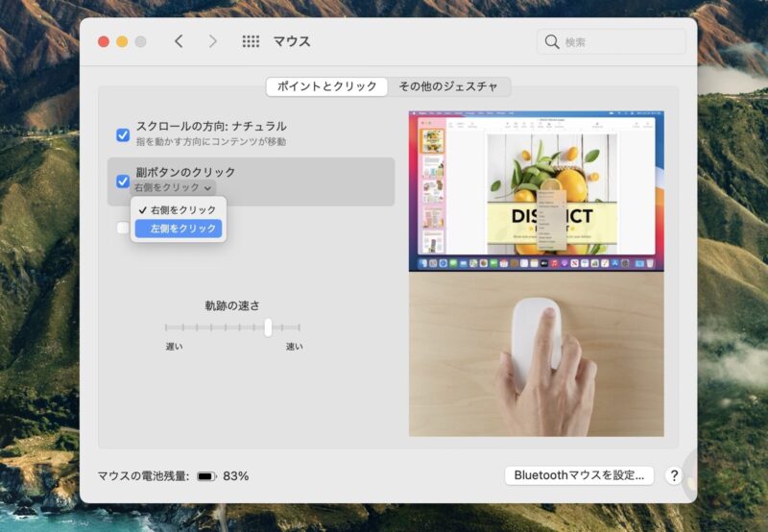
Task: Go forward with the right chevron
Action: 212,41
